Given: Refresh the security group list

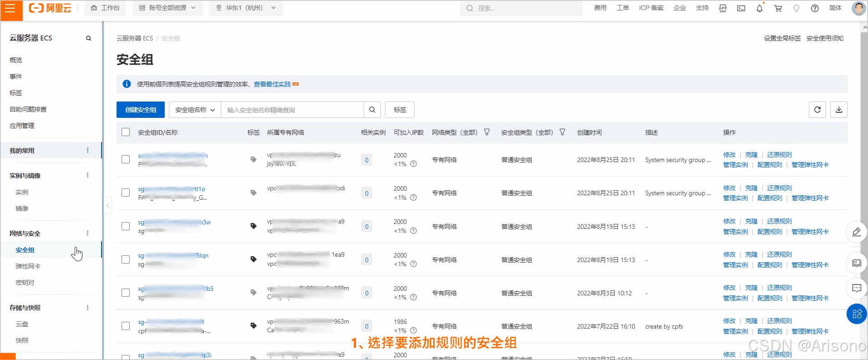Looking at the screenshot, I should 817,110.
